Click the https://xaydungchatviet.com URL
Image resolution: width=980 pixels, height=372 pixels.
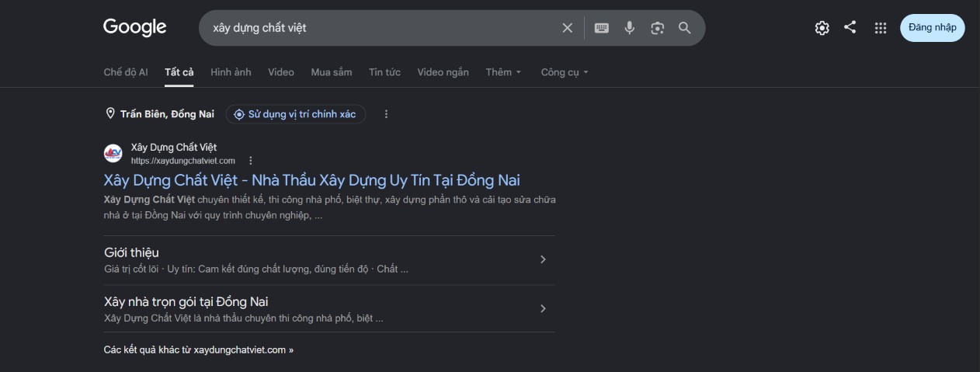coord(182,161)
